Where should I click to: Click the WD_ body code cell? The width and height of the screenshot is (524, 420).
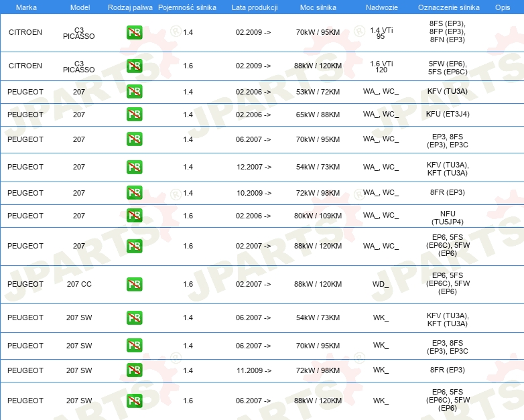(x=381, y=284)
